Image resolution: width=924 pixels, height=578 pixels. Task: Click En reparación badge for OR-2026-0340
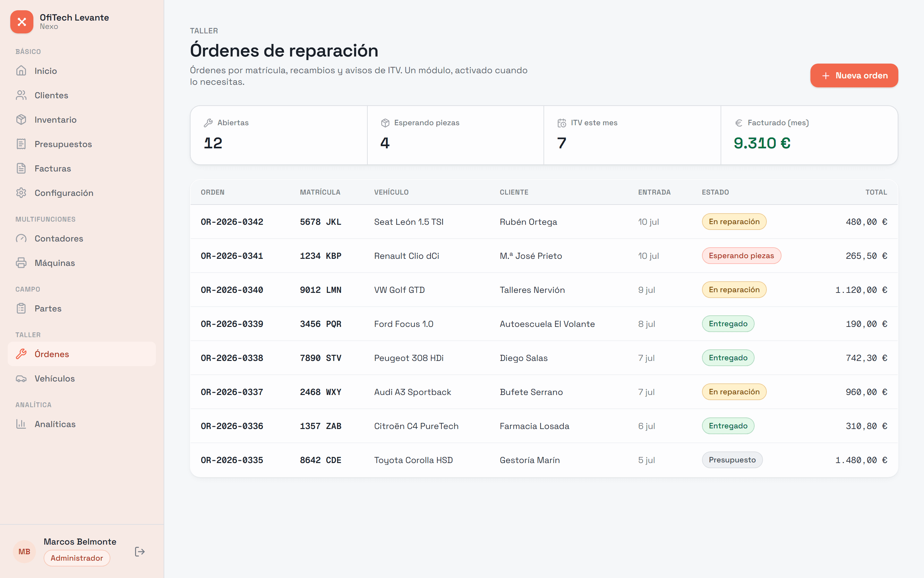click(734, 290)
